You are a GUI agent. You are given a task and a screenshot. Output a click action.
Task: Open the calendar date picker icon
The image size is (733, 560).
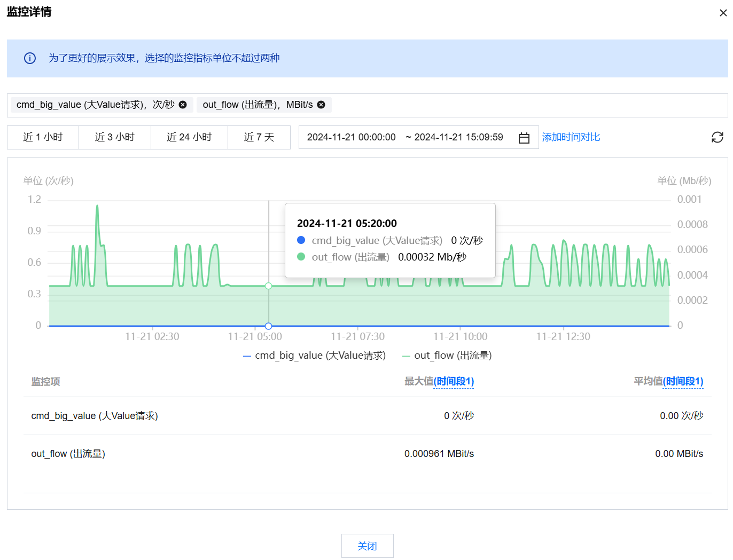[x=524, y=138]
